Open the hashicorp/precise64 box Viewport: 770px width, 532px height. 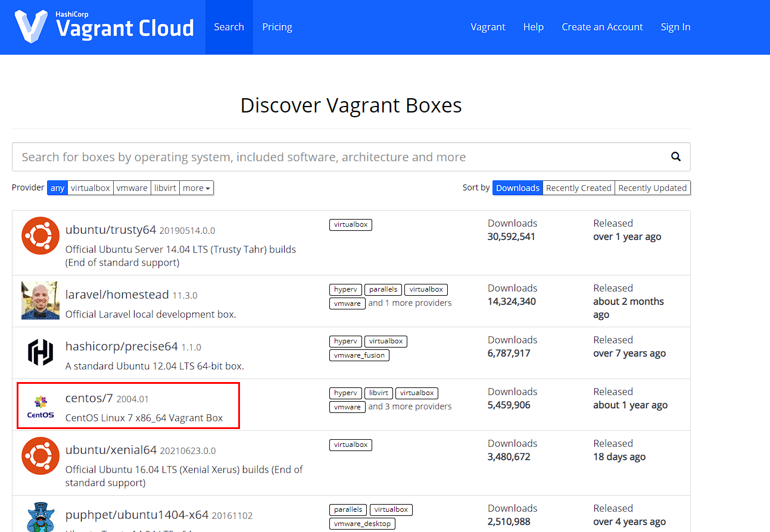[121, 346]
